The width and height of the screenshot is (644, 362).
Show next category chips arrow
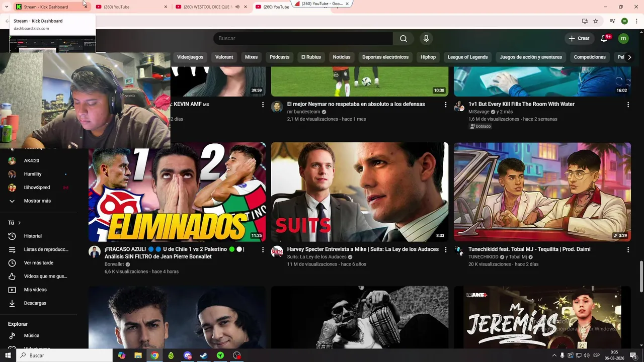629,57
